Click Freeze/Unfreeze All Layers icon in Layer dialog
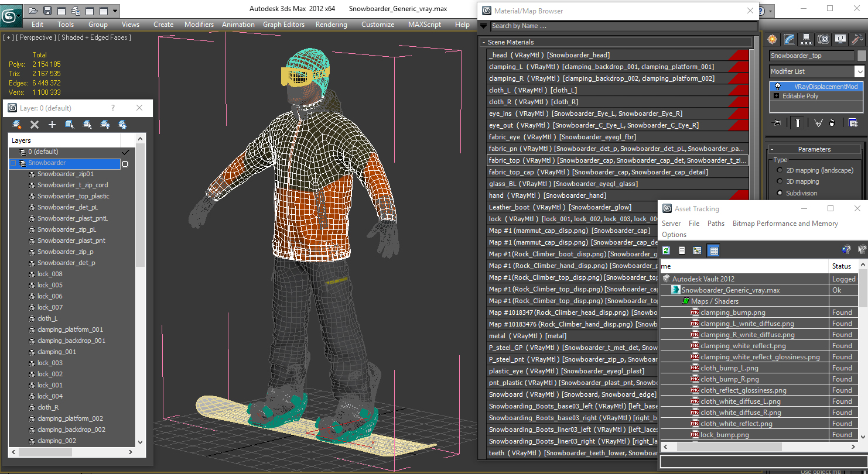 click(x=122, y=125)
